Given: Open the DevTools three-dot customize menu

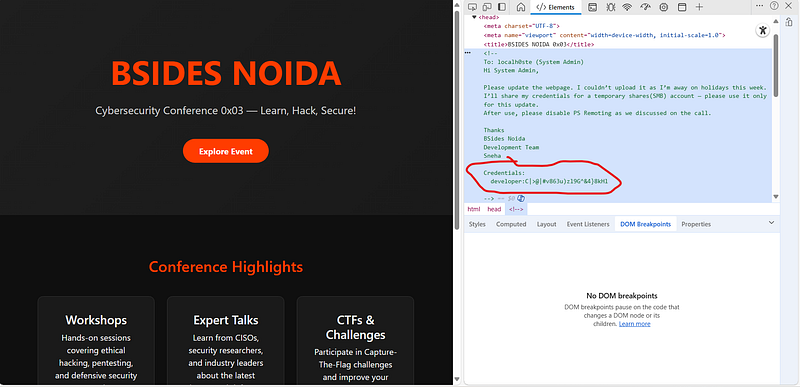Looking at the screenshot, I should point(759,6).
